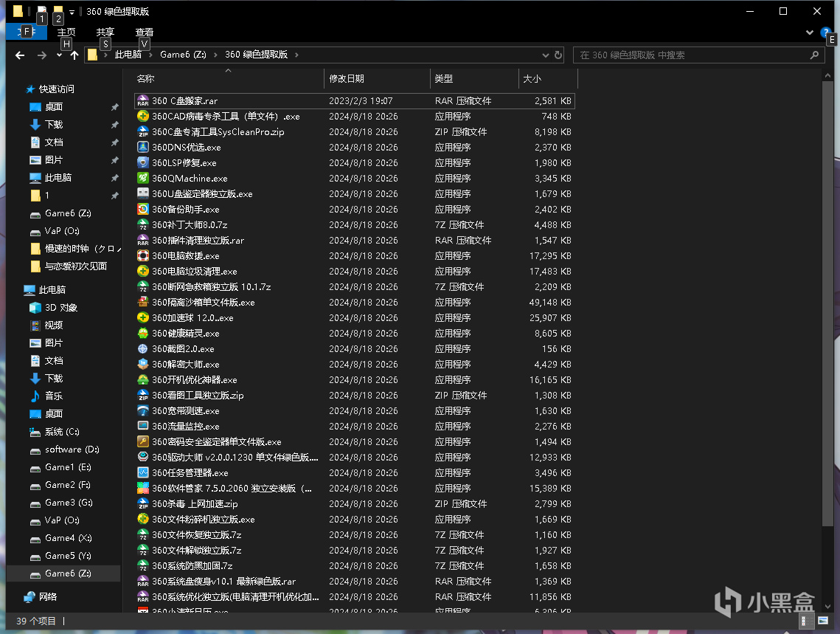The width and height of the screenshot is (840, 634).
Task: Expand the address bar history dropdown
Action: point(545,55)
